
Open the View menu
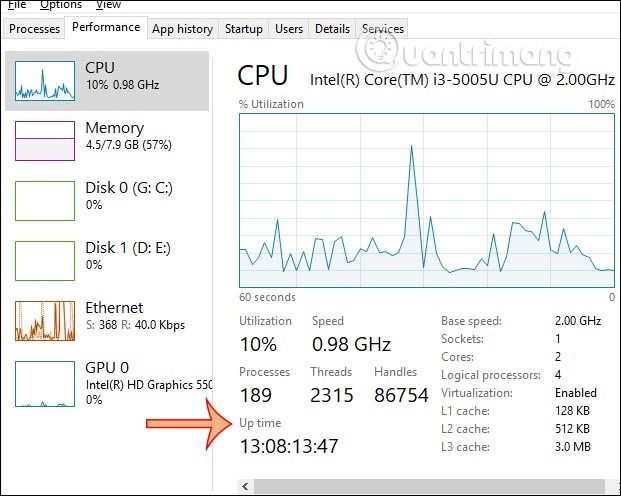[110, 5]
